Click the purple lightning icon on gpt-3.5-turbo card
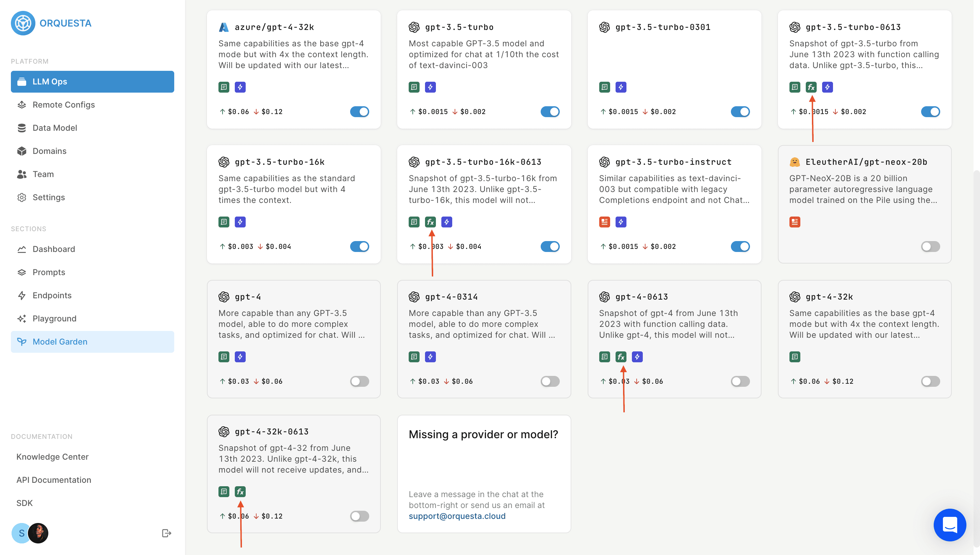The width and height of the screenshot is (980, 555). tap(430, 87)
